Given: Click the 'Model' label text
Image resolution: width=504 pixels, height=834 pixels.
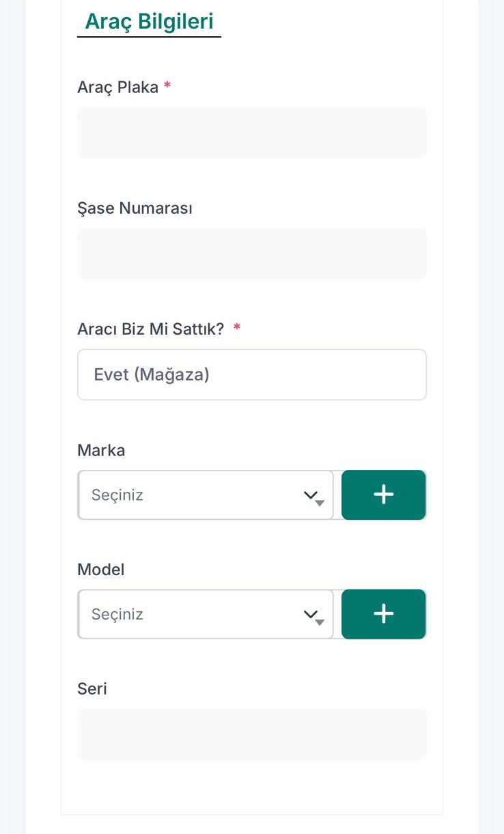Looking at the screenshot, I should [x=101, y=570].
